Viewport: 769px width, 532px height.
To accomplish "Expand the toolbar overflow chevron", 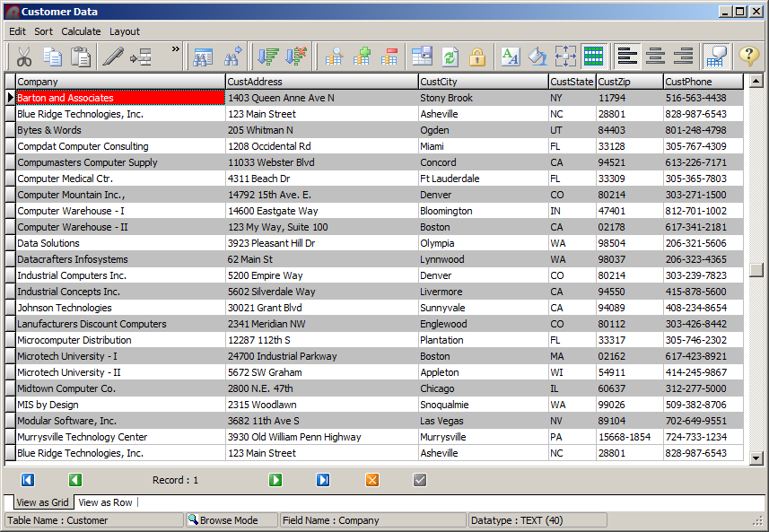I will point(175,49).
